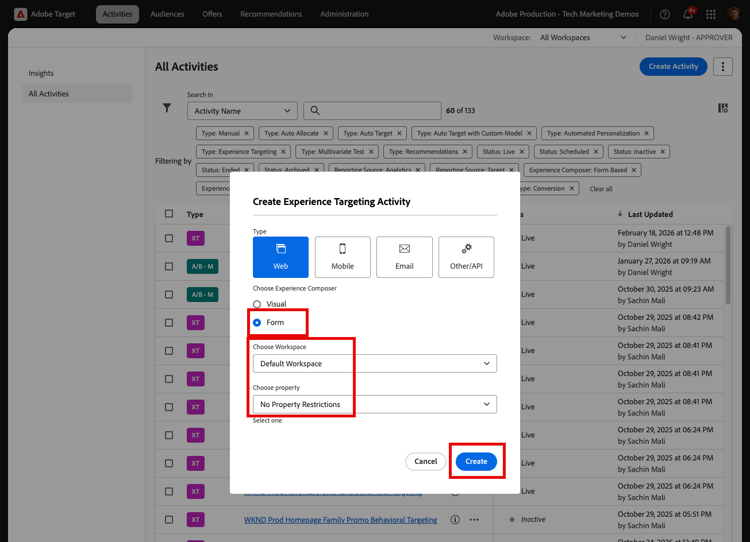Open the Recommendations tab

271,14
